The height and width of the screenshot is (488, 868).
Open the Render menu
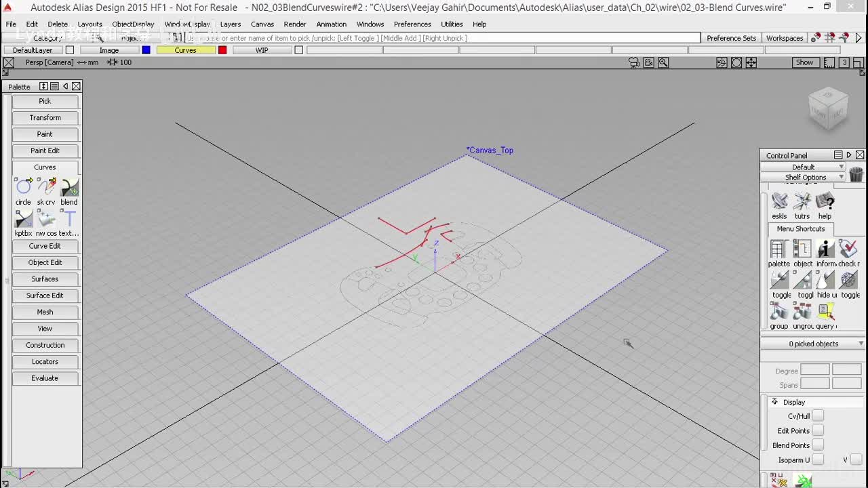(295, 24)
